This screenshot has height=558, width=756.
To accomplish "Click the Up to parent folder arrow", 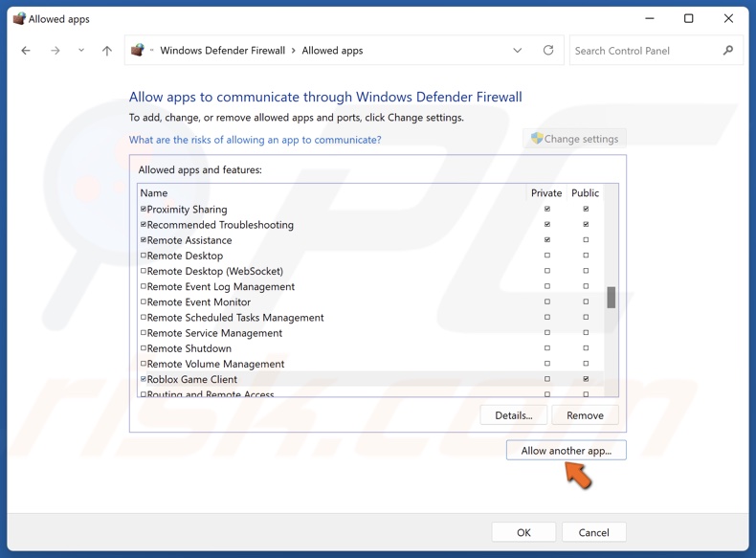I will click(107, 51).
